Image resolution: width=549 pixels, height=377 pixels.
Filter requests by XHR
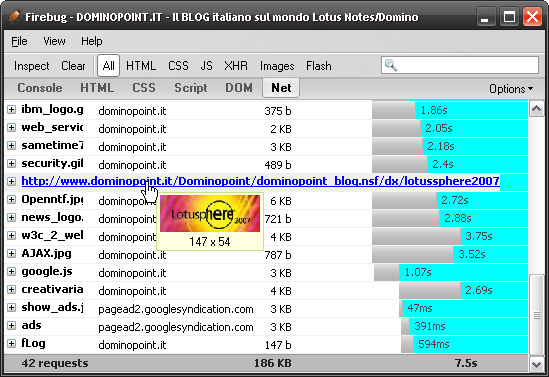coord(236,66)
